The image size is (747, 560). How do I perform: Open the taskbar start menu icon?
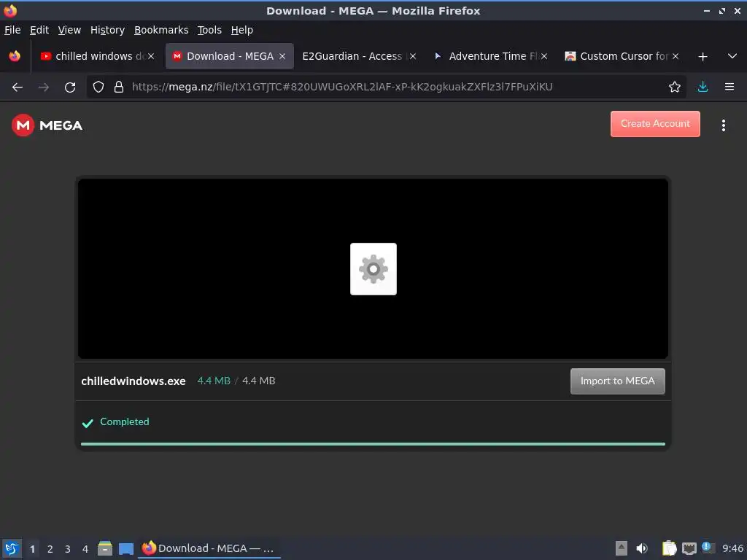[x=12, y=548]
